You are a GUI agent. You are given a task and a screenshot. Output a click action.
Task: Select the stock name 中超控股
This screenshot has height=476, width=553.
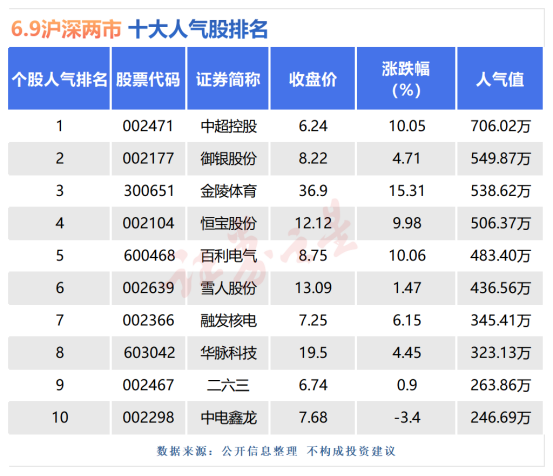pos(229,126)
